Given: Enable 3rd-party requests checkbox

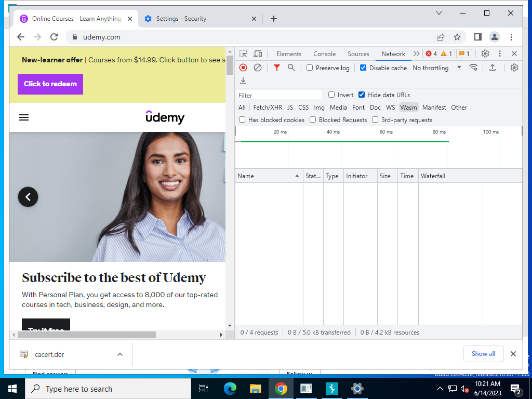Looking at the screenshot, I should [x=375, y=119].
